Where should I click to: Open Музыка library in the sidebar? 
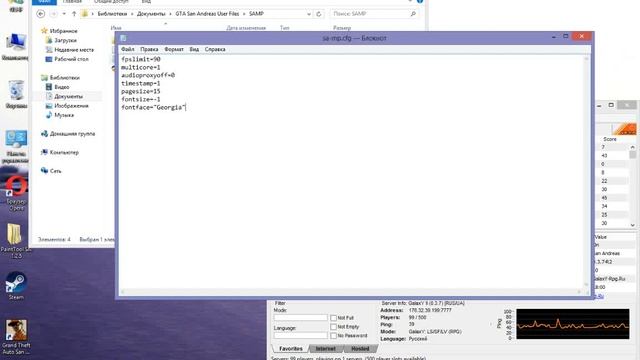tap(64, 115)
